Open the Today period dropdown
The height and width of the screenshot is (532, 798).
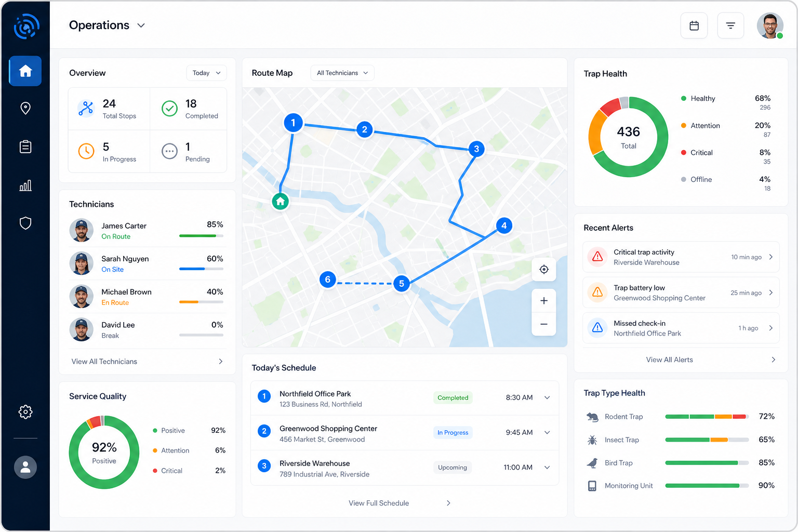click(x=206, y=73)
